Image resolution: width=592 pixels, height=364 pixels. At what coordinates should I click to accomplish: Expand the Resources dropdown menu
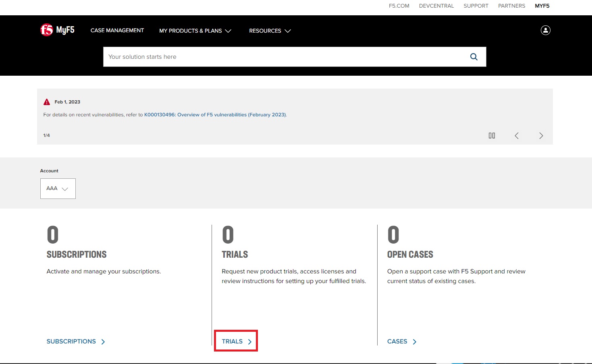(270, 31)
